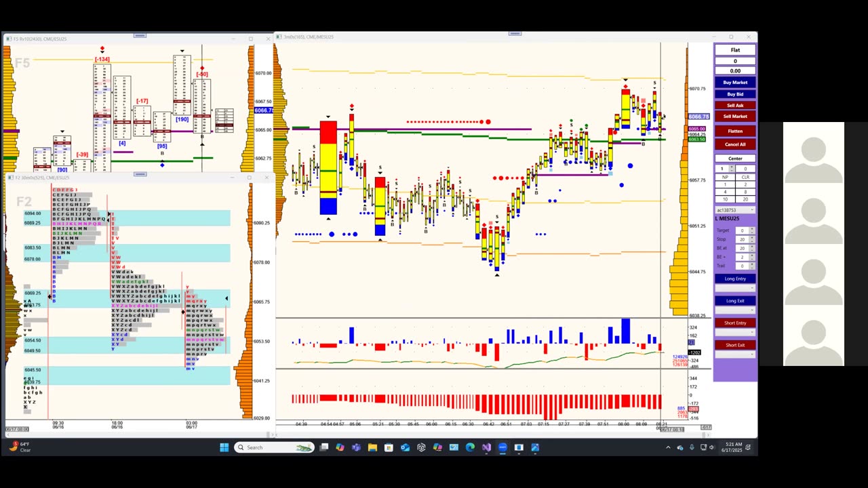Set quantity preset to 8
Image resolution: width=868 pixels, height=488 pixels.
click(745, 192)
